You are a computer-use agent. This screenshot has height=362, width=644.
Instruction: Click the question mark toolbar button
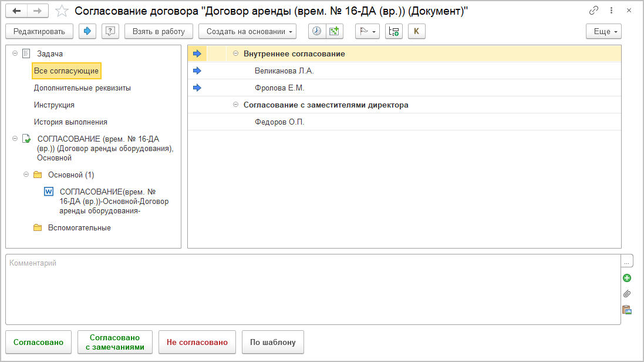coord(110,31)
